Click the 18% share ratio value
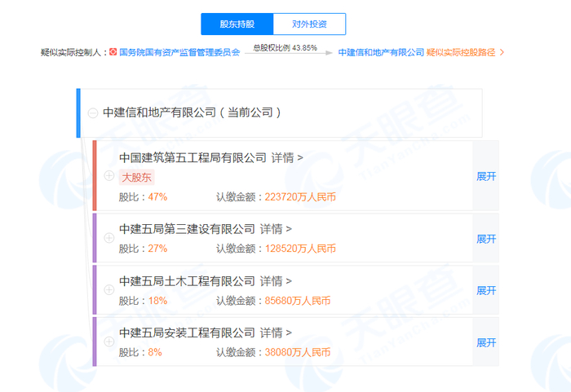 point(157,301)
